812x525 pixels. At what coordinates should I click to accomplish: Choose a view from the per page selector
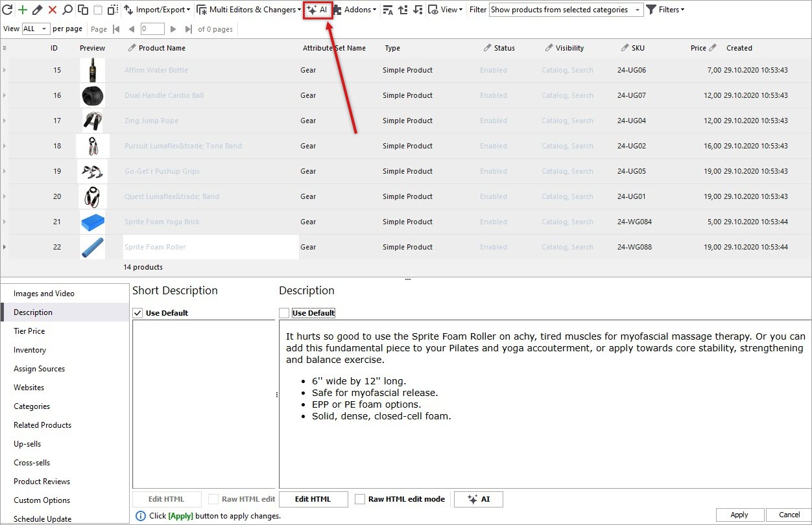36,29
